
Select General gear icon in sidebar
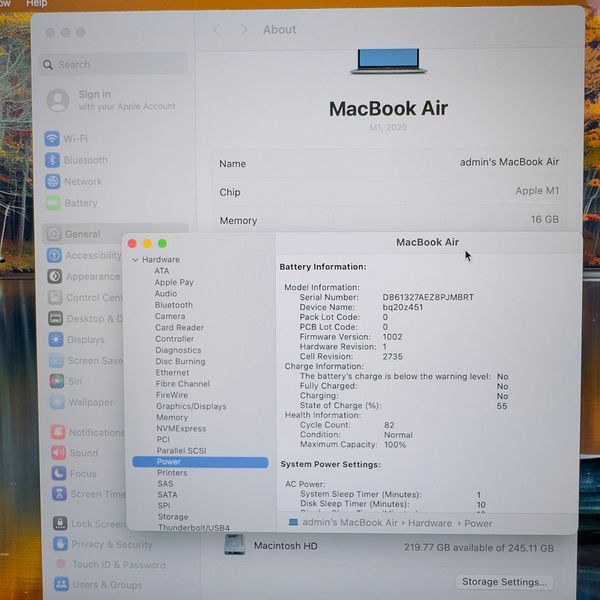tap(54, 234)
